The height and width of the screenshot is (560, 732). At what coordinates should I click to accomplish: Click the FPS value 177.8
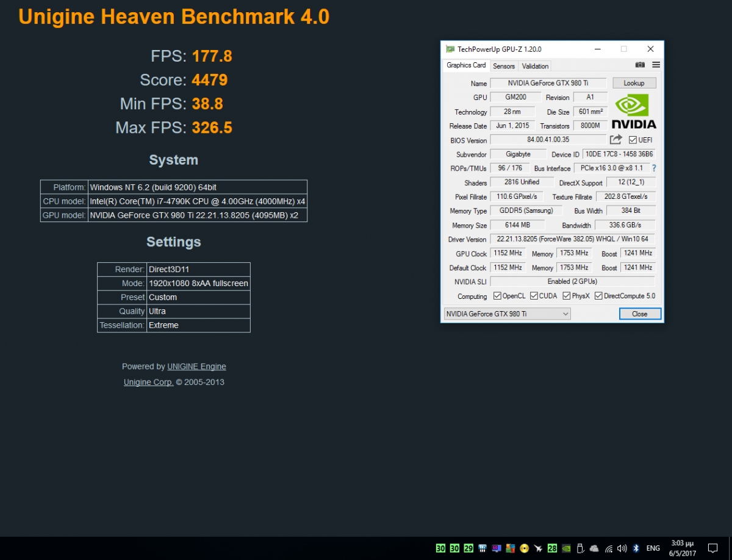click(x=212, y=56)
